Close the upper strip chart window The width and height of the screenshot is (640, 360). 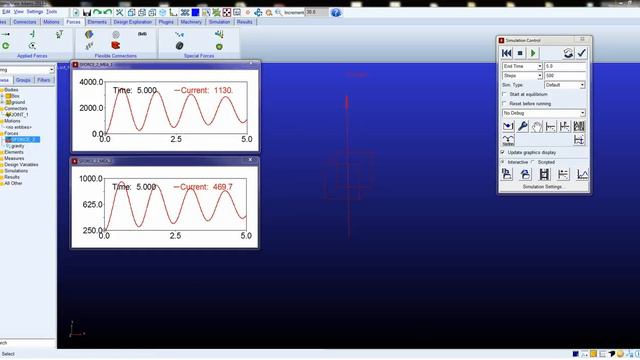pos(251,64)
